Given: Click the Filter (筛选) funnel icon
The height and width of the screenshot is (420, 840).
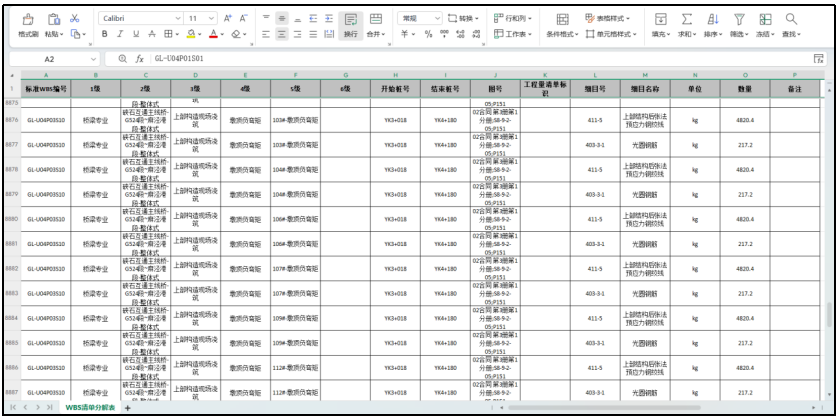Looking at the screenshot, I should pos(739,19).
